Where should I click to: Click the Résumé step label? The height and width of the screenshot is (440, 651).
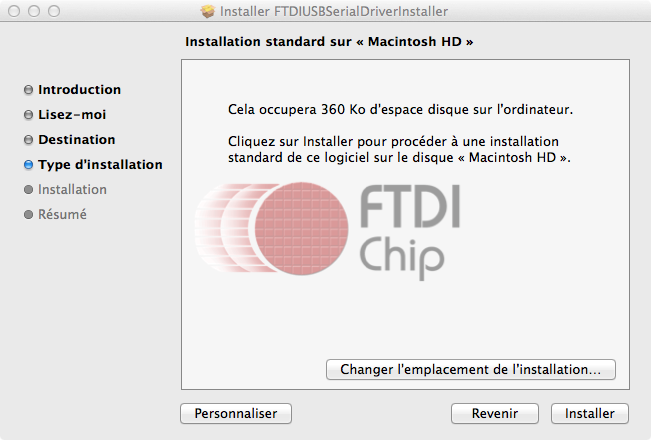(62, 215)
